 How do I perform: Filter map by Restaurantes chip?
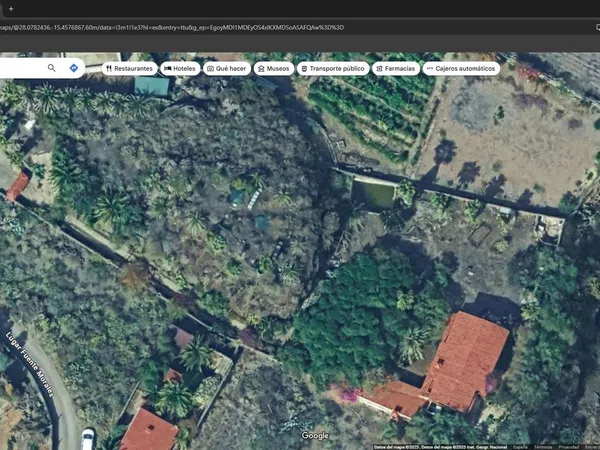coord(129,68)
